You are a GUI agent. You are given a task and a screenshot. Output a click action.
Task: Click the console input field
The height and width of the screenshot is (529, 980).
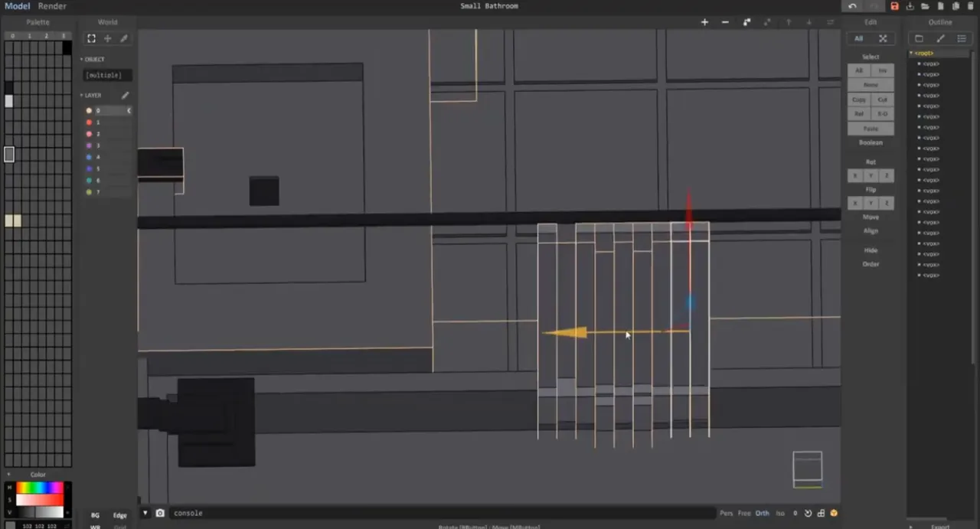click(442, 513)
